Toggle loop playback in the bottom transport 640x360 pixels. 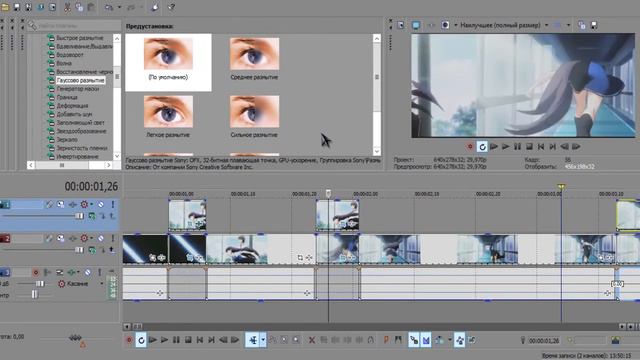point(141,340)
